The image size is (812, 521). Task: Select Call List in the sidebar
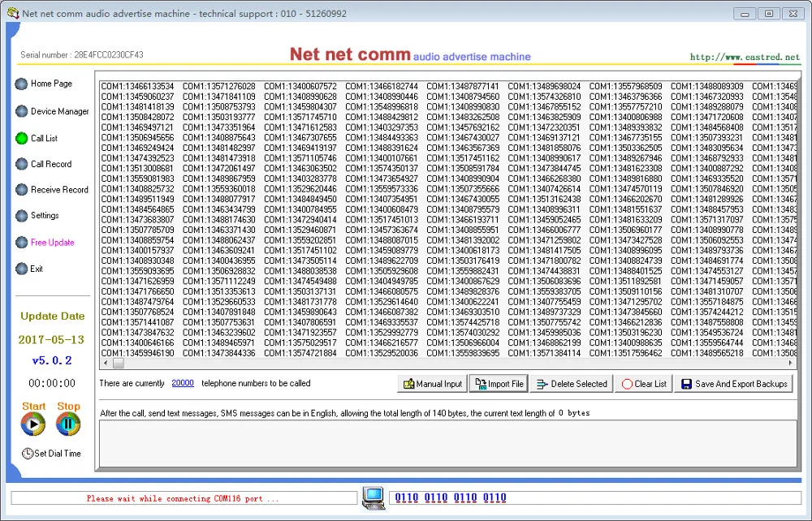(x=44, y=138)
